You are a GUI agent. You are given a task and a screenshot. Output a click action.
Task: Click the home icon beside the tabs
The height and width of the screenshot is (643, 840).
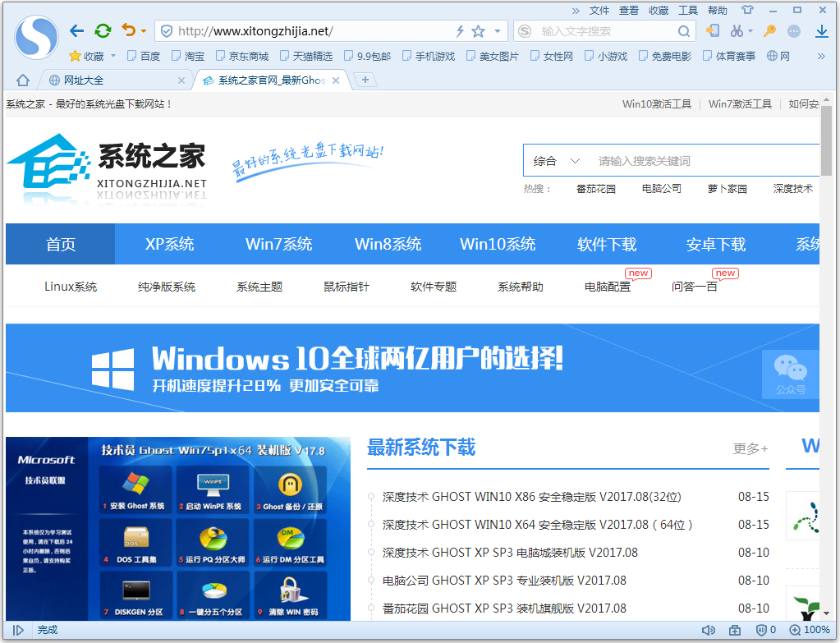(x=22, y=80)
